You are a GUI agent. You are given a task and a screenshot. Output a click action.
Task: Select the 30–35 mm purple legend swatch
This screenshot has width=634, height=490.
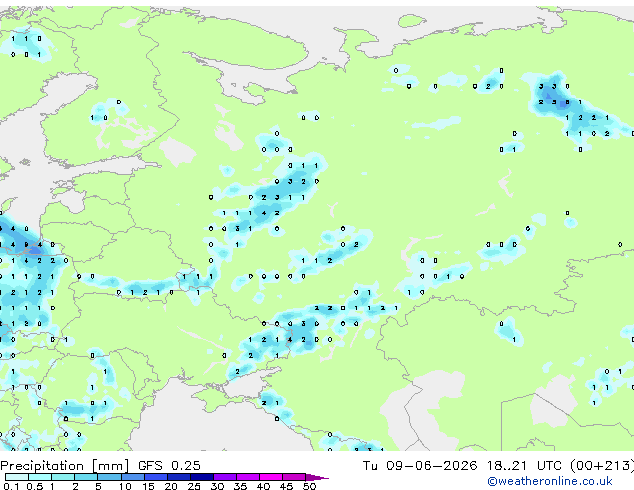point(225,477)
